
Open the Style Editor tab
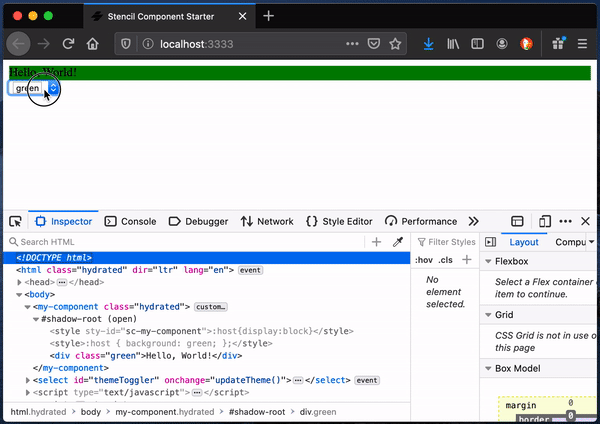(339, 221)
